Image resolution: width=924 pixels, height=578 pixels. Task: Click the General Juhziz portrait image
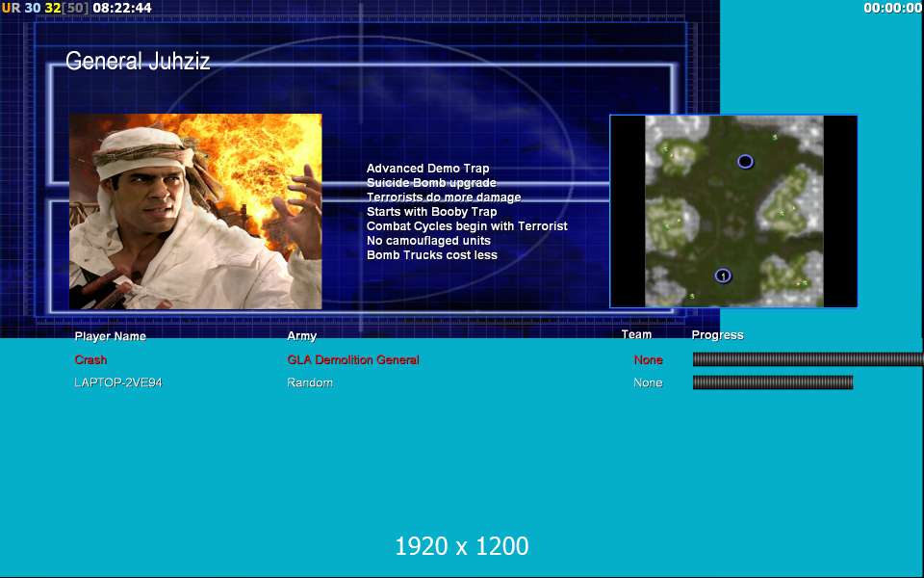(195, 211)
